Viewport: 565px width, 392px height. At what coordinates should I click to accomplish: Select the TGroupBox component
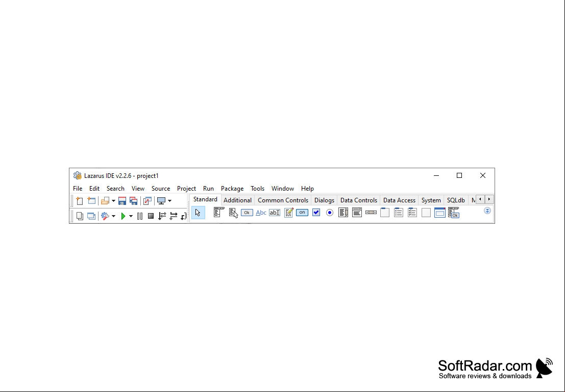coord(384,213)
